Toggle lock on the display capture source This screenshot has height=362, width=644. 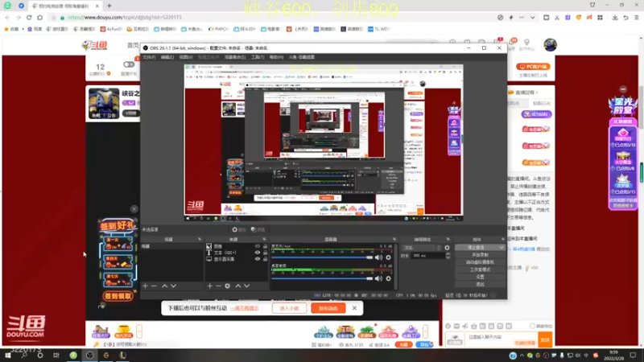[266, 259]
